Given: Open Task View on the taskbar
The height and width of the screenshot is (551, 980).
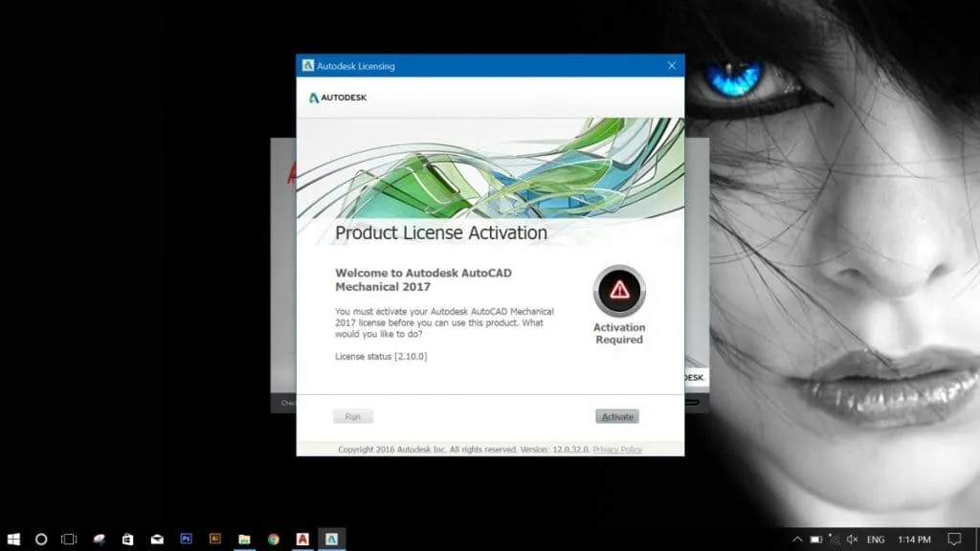Looking at the screenshot, I should click(69, 540).
